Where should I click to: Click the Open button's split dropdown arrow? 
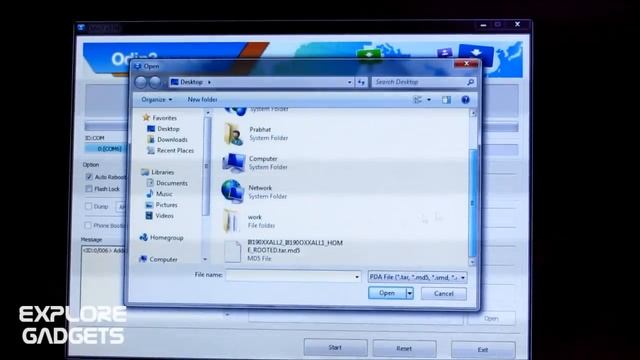coord(409,293)
